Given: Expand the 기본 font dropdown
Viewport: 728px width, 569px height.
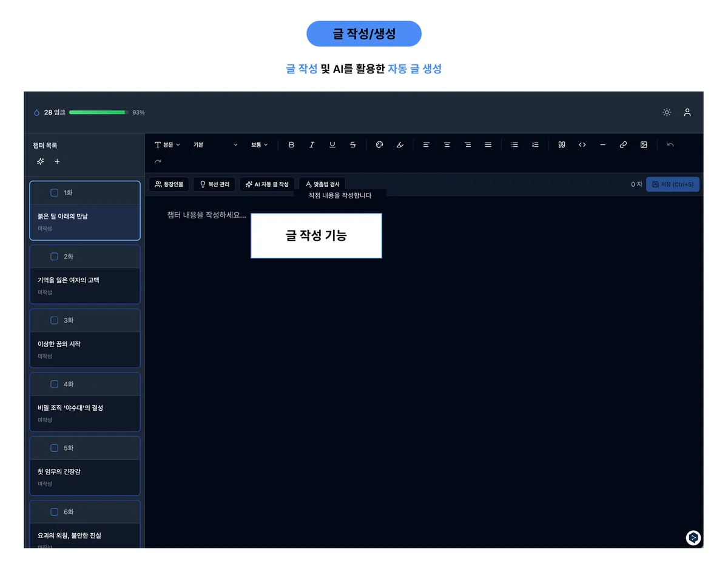Looking at the screenshot, I should (x=215, y=145).
